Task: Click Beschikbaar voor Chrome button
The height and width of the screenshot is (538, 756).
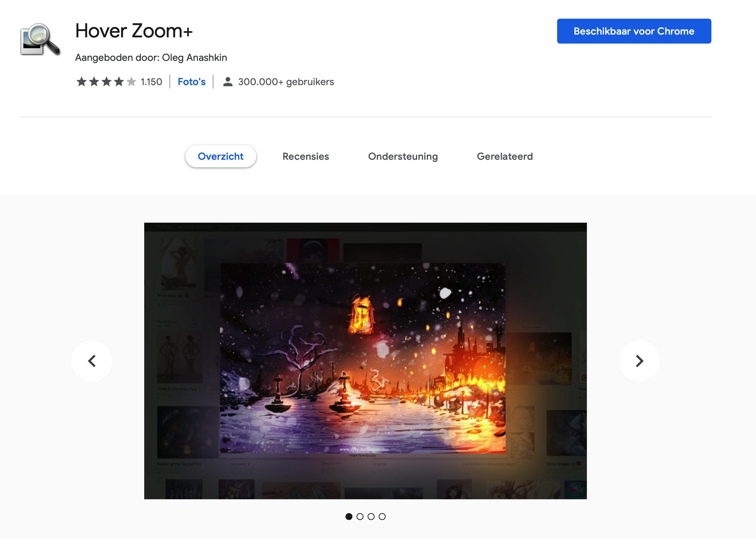Action: 634,31
